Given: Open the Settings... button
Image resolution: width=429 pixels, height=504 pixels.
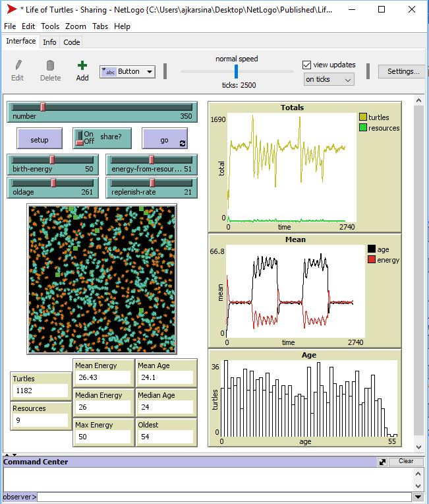Looking at the screenshot, I should pyautogui.click(x=403, y=71).
